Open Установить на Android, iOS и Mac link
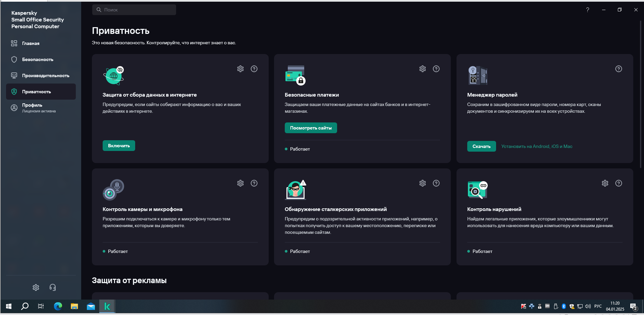This screenshot has height=315, width=644. (x=537, y=146)
